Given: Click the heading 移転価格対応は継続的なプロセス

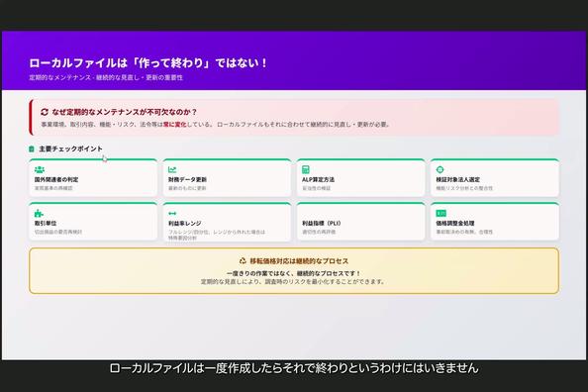Looking at the screenshot, I should tap(299, 260).
